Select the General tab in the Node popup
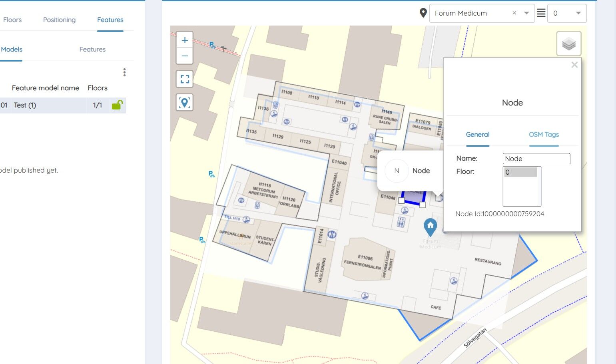The width and height of the screenshot is (616, 364). 478,135
